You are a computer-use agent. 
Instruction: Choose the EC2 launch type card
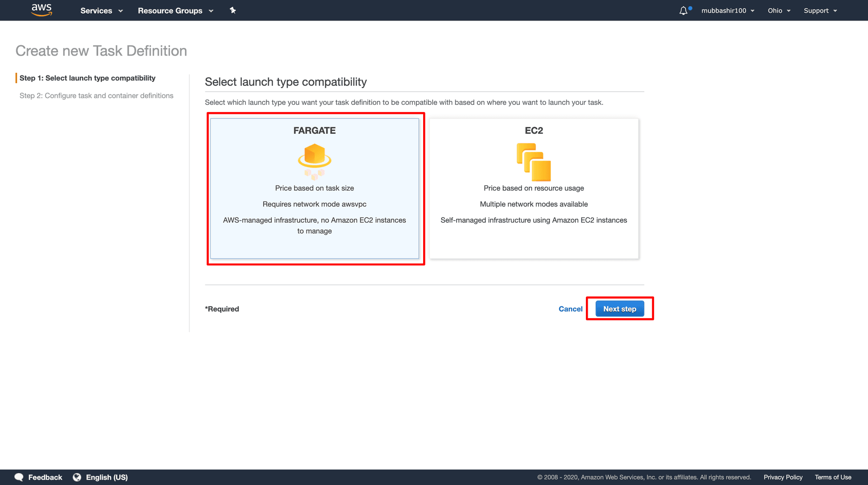(x=534, y=188)
